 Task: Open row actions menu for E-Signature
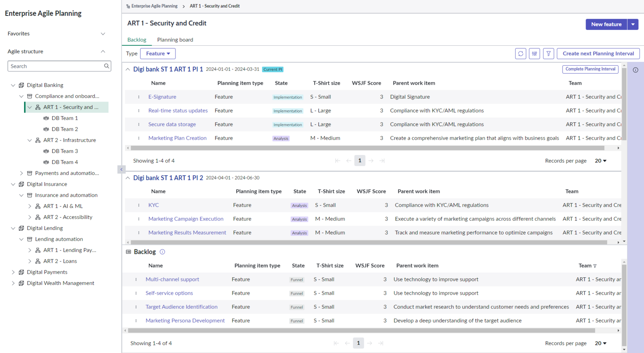139,97
